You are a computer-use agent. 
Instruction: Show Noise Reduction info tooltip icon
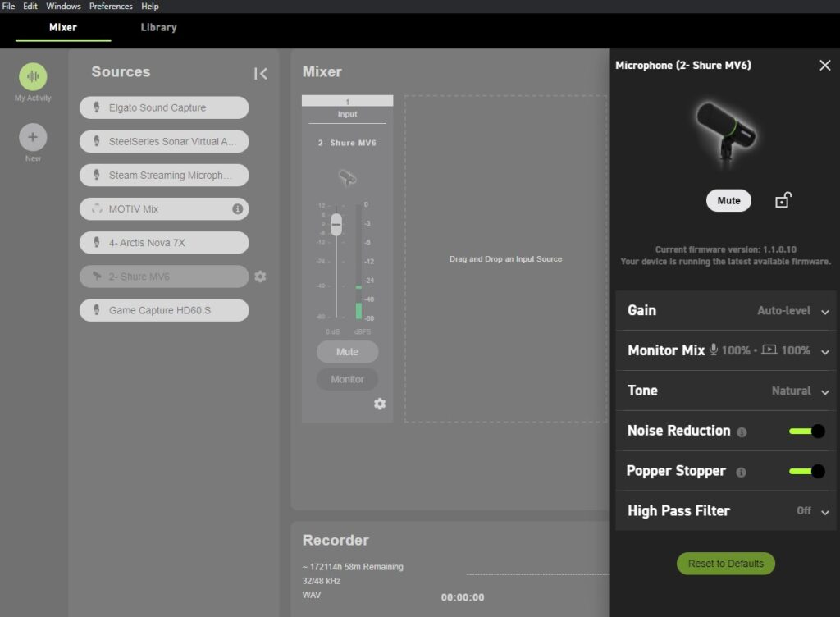742,432
